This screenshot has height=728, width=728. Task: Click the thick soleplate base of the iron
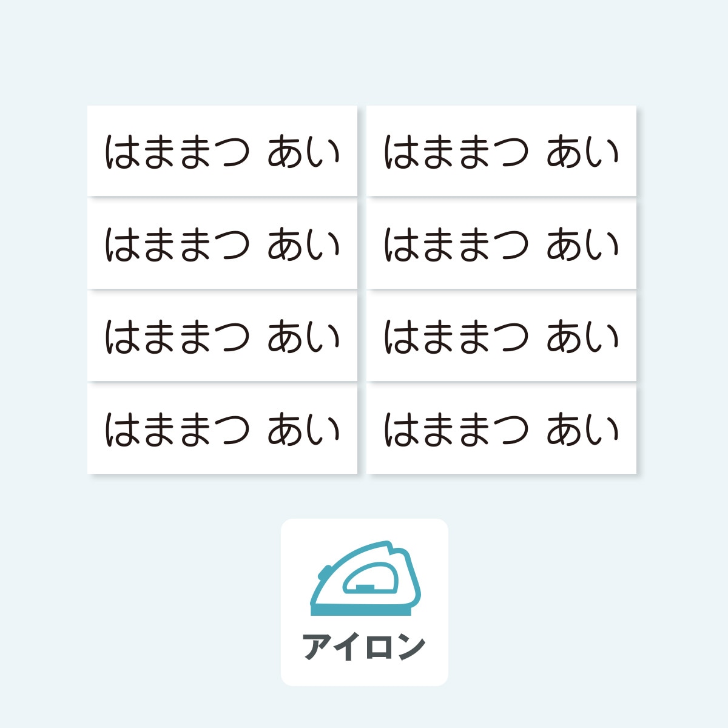coord(364,610)
